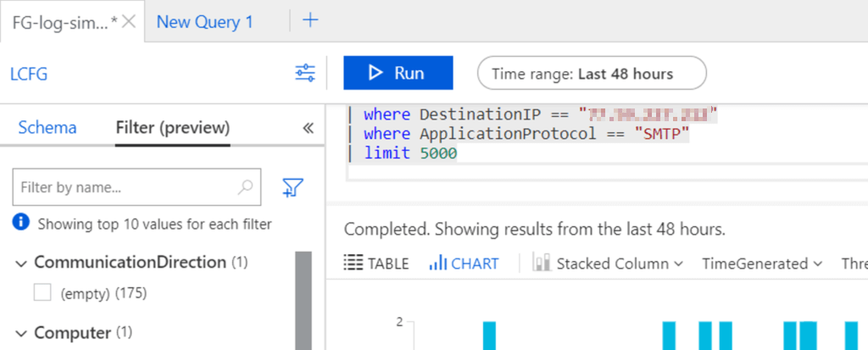Collapse the Computer filter group

point(21,334)
